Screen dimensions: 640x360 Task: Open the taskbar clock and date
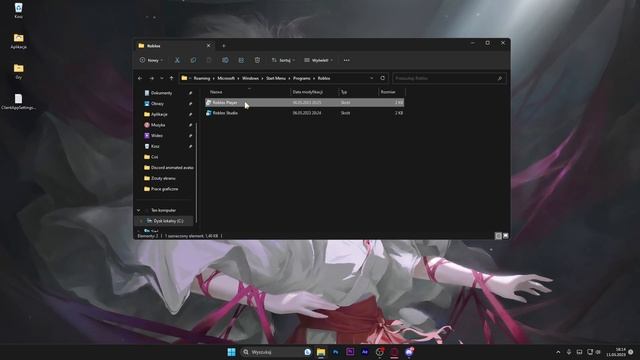point(616,352)
